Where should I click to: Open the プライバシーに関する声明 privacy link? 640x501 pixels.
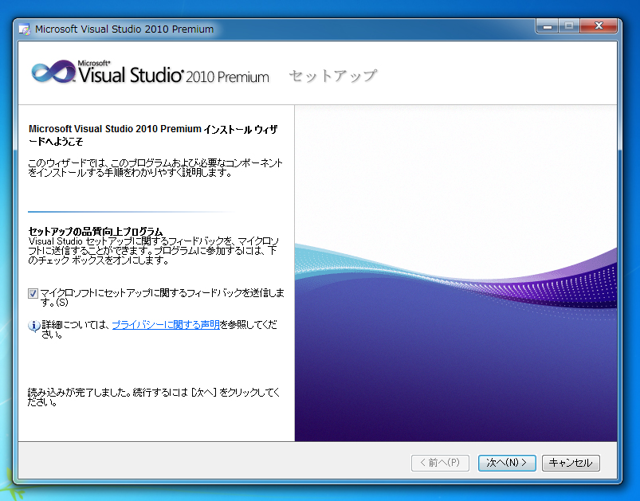[166, 325]
